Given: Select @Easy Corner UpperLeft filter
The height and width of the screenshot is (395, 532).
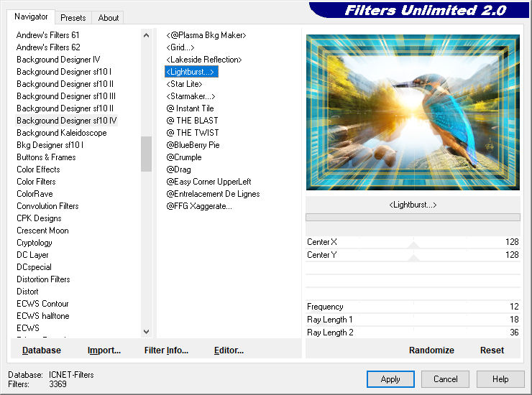Looking at the screenshot, I should click(208, 182).
